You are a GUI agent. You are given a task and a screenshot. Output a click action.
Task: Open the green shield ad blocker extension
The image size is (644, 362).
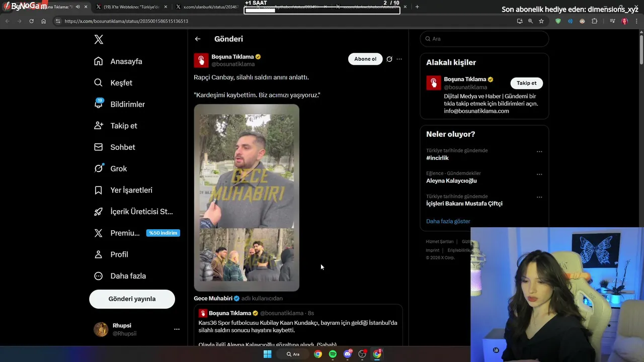pyautogui.click(x=558, y=21)
